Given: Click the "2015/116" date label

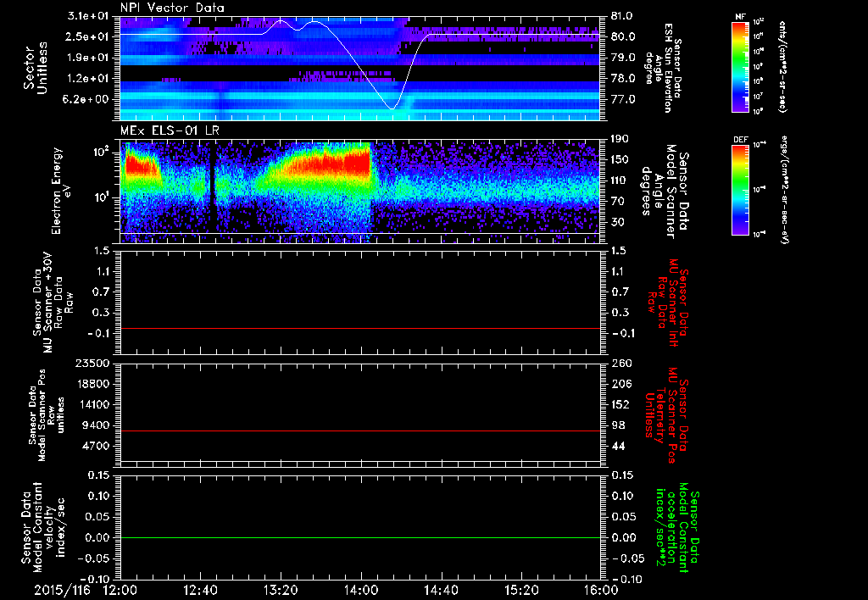Looking at the screenshot, I should 62,590.
